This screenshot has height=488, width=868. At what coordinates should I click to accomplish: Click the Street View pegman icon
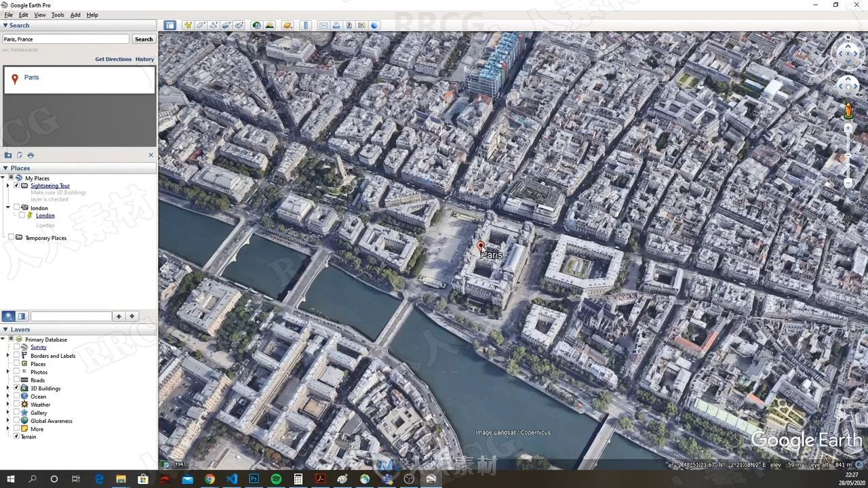click(848, 110)
